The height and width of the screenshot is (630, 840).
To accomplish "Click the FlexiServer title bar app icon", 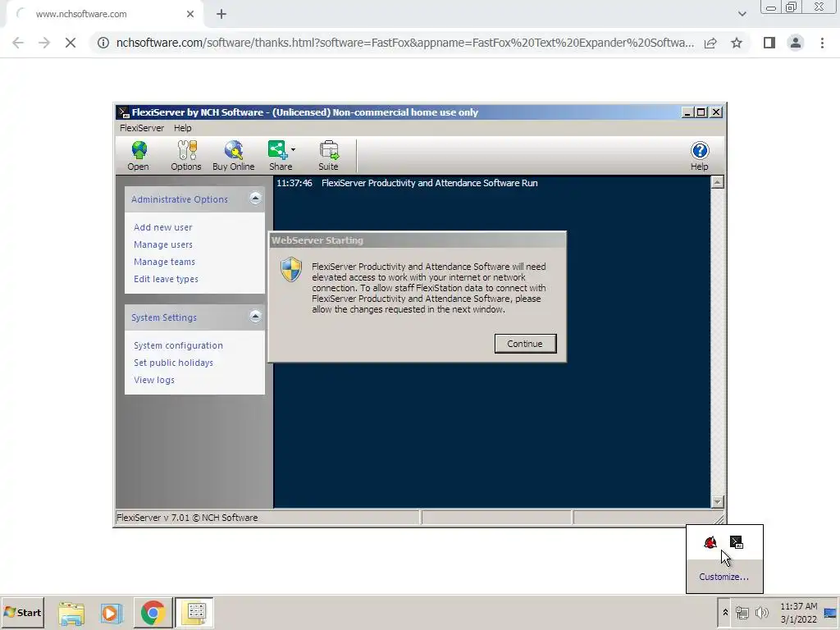I will click(x=124, y=112).
